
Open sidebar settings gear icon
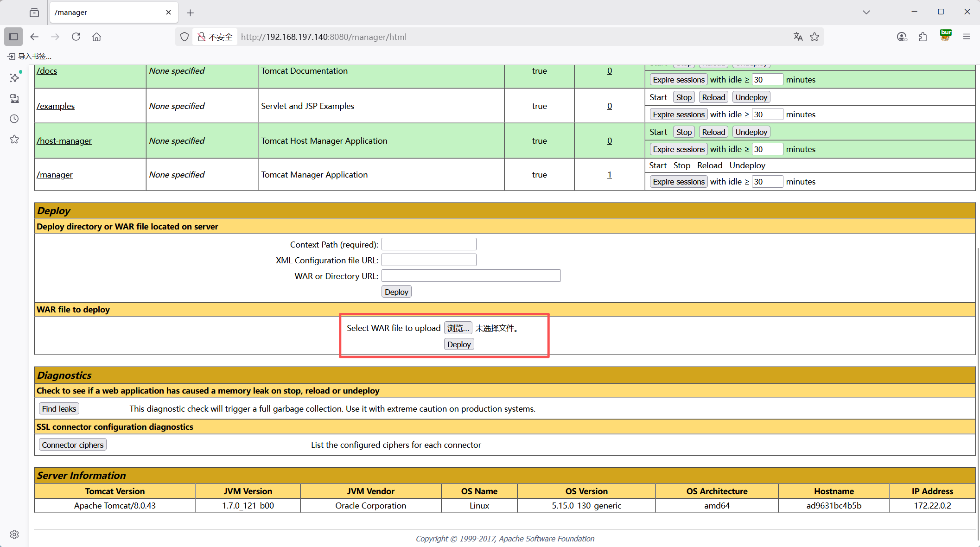coord(14,534)
